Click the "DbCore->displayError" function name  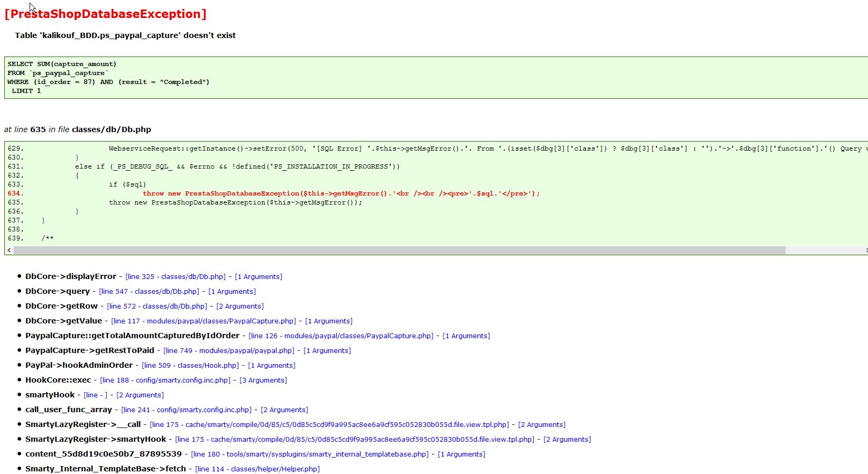pos(71,276)
